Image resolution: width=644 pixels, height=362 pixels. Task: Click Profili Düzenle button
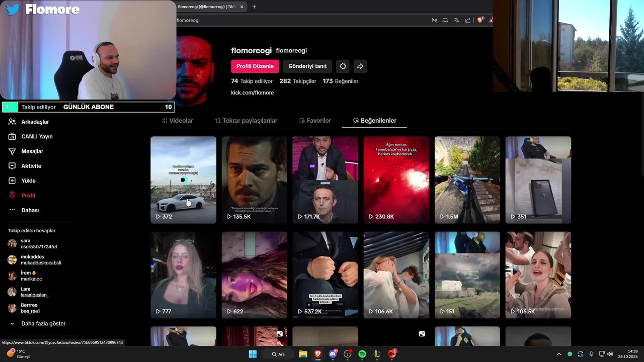255,66
